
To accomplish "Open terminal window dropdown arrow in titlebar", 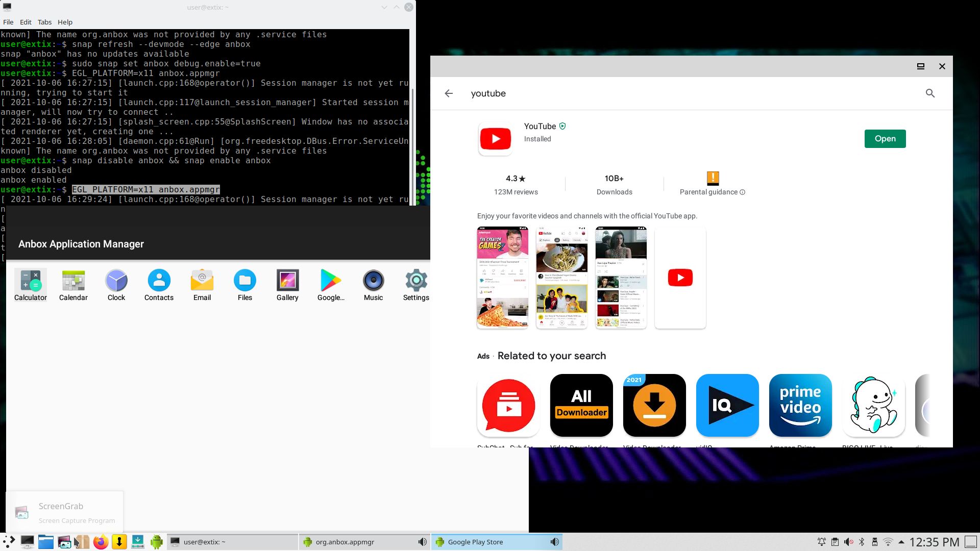I will click(x=384, y=7).
